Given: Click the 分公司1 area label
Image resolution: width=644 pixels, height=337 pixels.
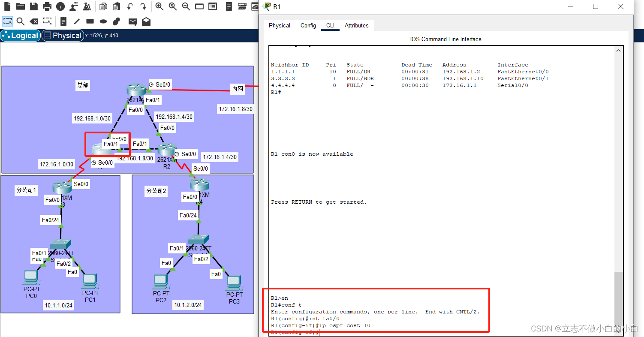Looking at the screenshot, I should pyautogui.click(x=25, y=190).
